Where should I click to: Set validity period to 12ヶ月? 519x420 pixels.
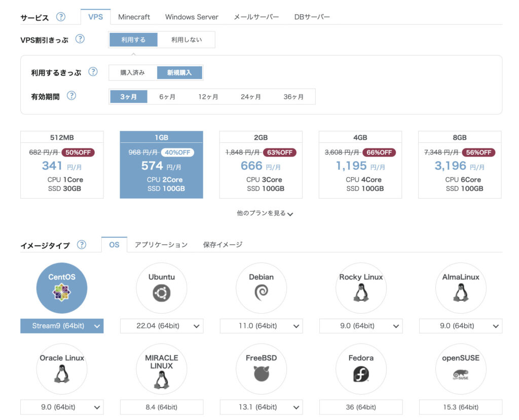[x=208, y=97]
